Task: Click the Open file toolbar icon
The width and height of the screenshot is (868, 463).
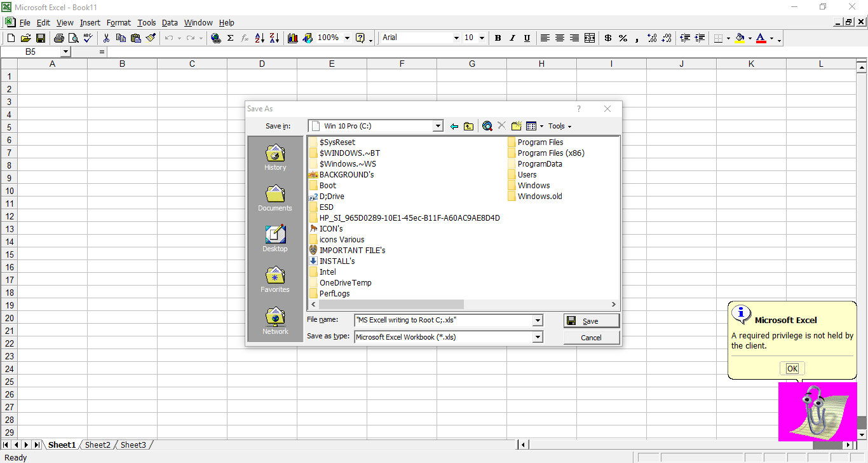Action: pyautogui.click(x=25, y=38)
